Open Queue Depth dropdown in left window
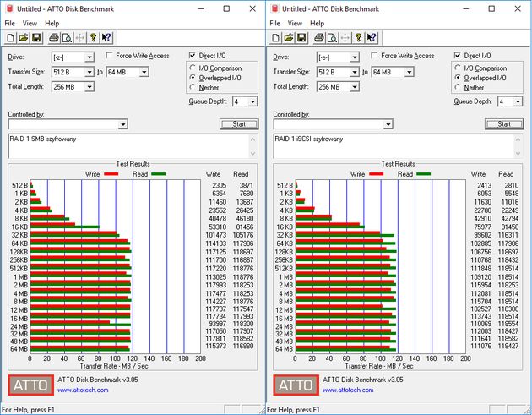This screenshot has height=415, width=532. [x=252, y=101]
